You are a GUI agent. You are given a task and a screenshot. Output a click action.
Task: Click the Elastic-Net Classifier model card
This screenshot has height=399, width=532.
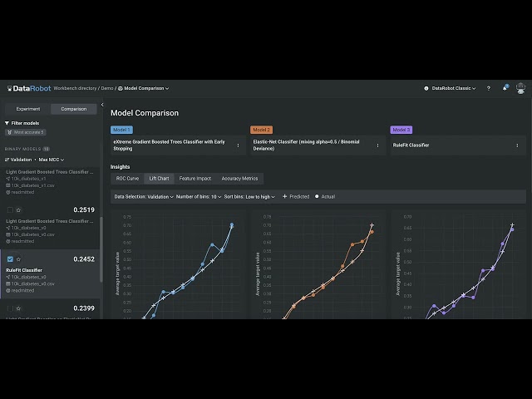click(318, 145)
